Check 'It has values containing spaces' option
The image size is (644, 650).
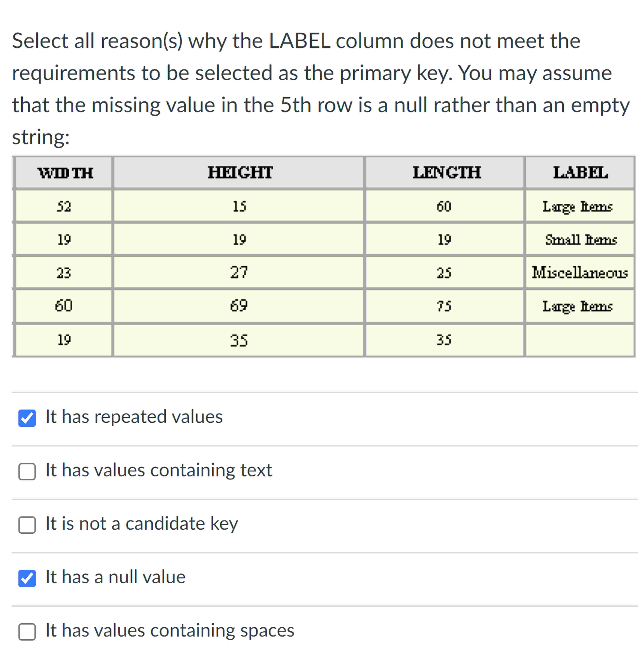(x=27, y=631)
